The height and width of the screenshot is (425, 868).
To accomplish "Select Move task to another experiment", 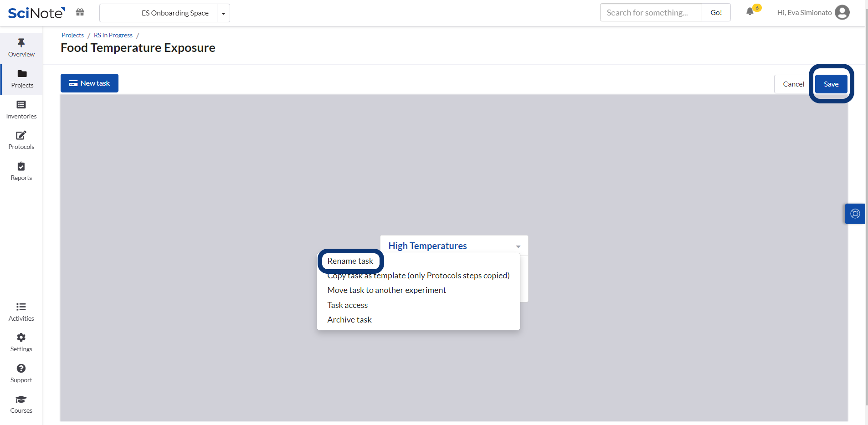I will 386,290.
